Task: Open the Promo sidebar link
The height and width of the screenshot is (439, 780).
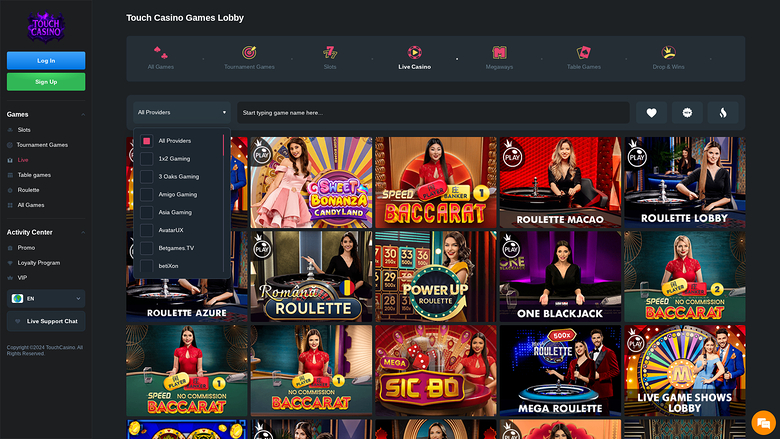Action: (x=26, y=248)
